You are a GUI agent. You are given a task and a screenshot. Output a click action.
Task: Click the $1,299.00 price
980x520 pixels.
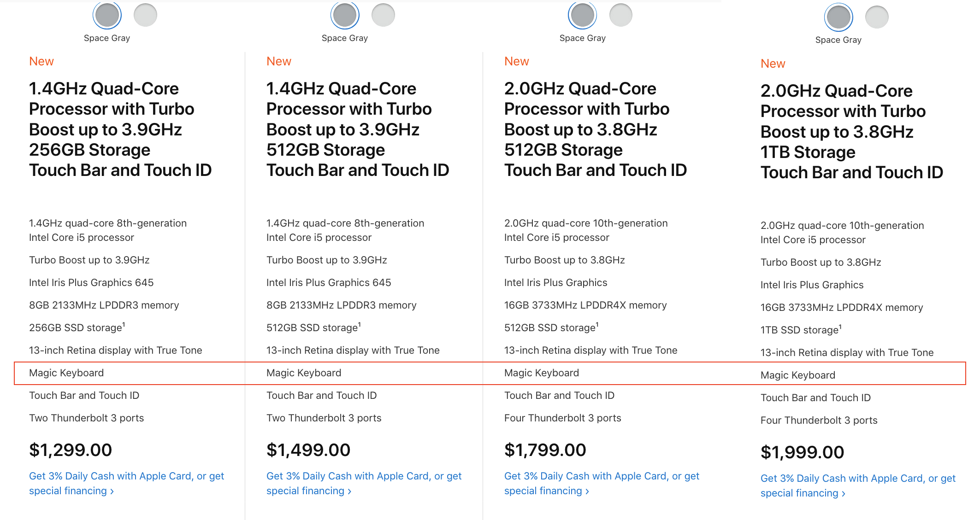(x=71, y=450)
